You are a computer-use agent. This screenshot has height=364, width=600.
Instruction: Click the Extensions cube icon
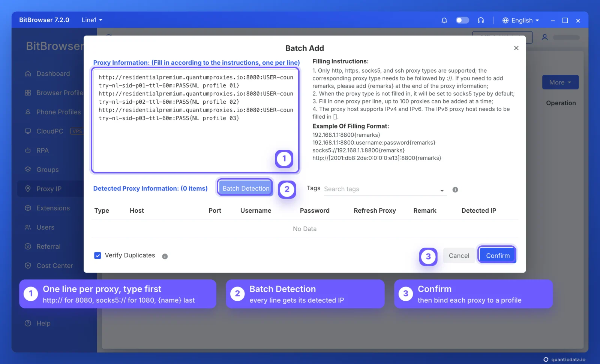pos(28,208)
